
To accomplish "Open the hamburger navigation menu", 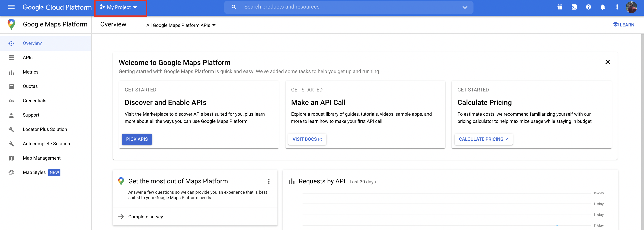I will [11, 7].
